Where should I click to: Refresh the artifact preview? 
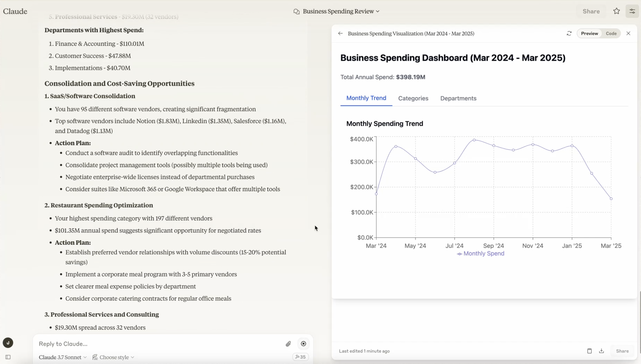pos(569,33)
